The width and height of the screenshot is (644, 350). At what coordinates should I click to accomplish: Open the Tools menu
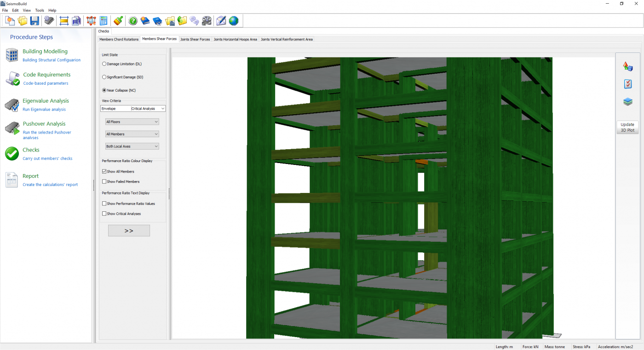coord(40,10)
